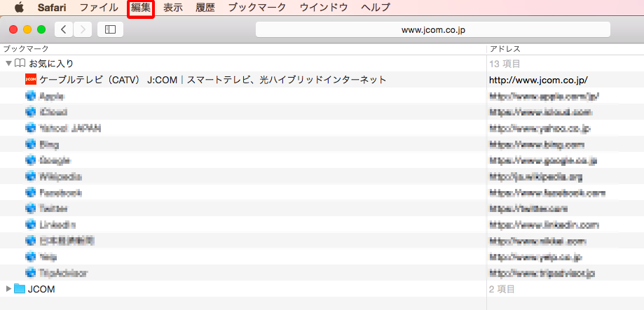Click the www.linkedin.com address cell

[x=544, y=225]
